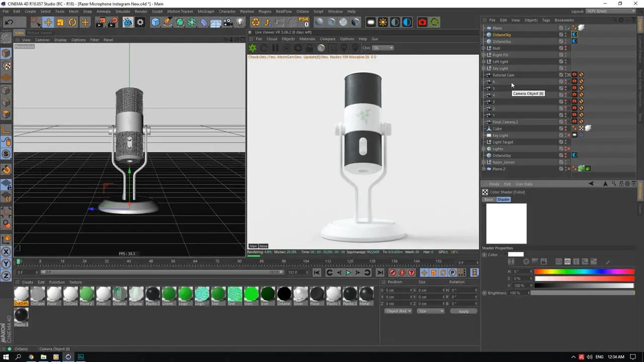
Task: Click the Apply button in coordinates panel
Action: pyautogui.click(x=463, y=311)
